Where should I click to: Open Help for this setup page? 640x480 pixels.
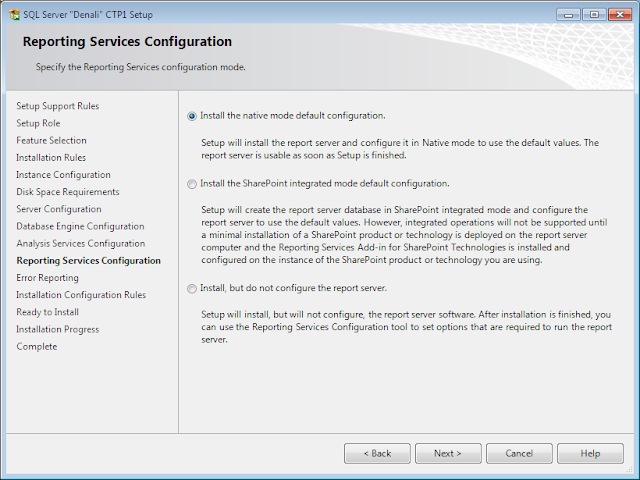(590, 453)
